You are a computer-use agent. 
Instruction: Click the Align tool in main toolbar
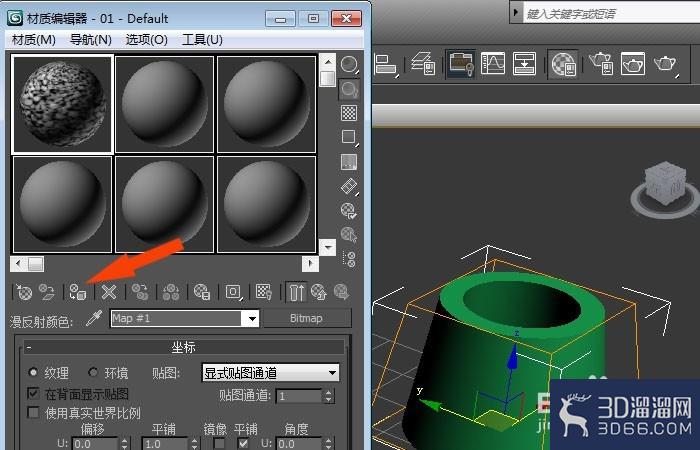point(387,64)
